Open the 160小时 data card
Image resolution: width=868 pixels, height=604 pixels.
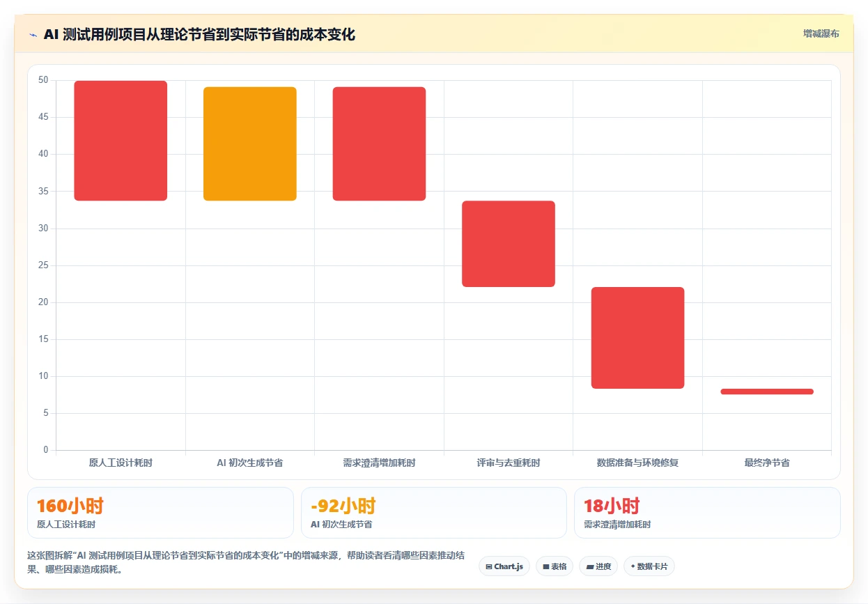click(160, 513)
